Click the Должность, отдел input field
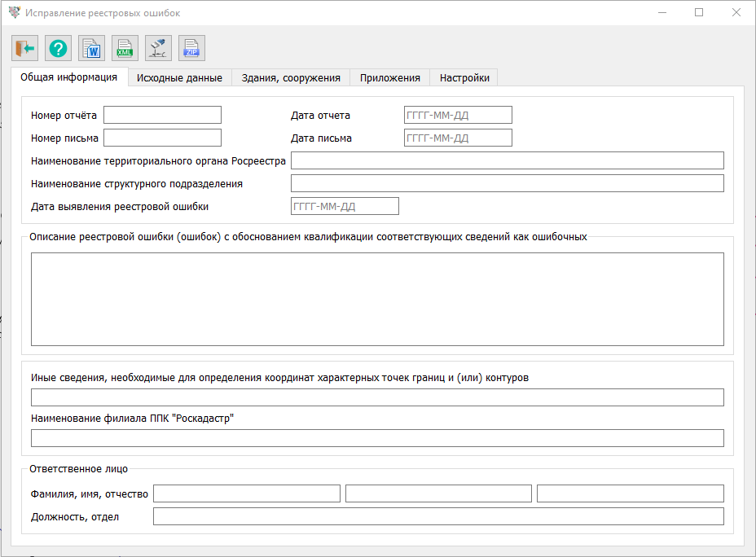This screenshot has width=756, height=557. (438, 516)
